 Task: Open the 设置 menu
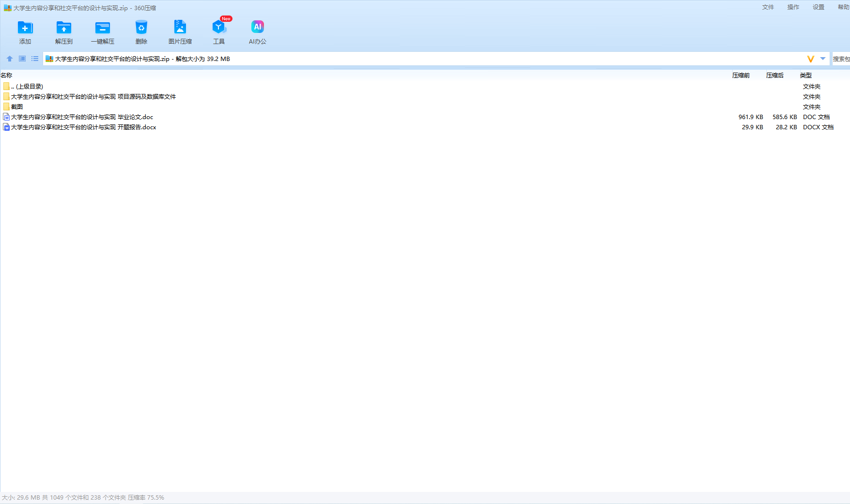(819, 7)
